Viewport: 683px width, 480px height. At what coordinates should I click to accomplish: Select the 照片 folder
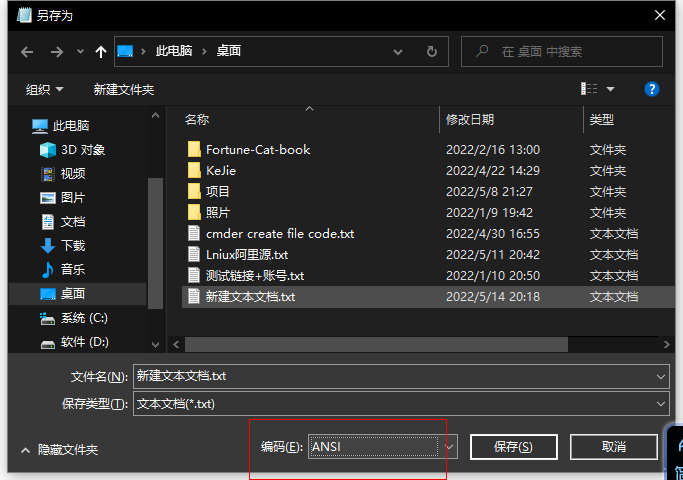click(217, 213)
